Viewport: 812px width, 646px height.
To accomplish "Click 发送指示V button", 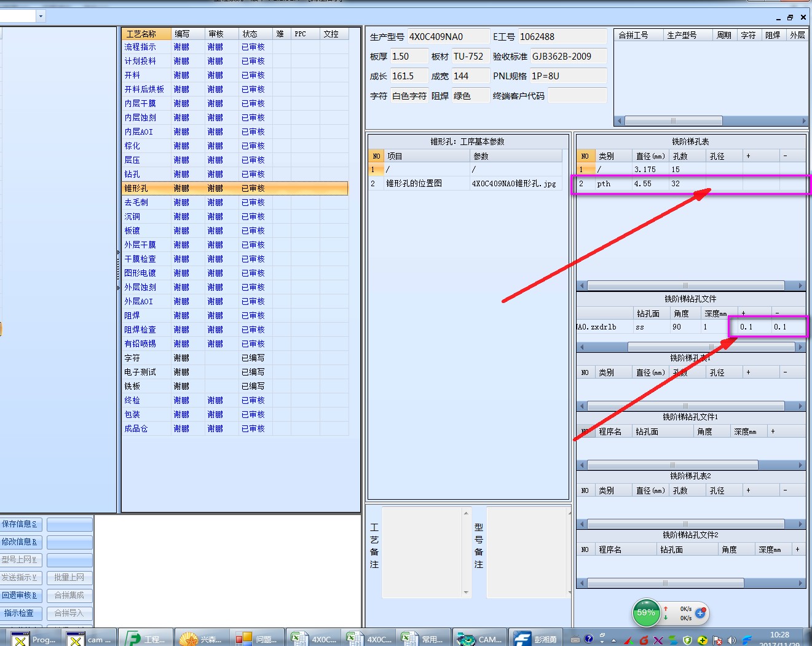I will point(20,578).
